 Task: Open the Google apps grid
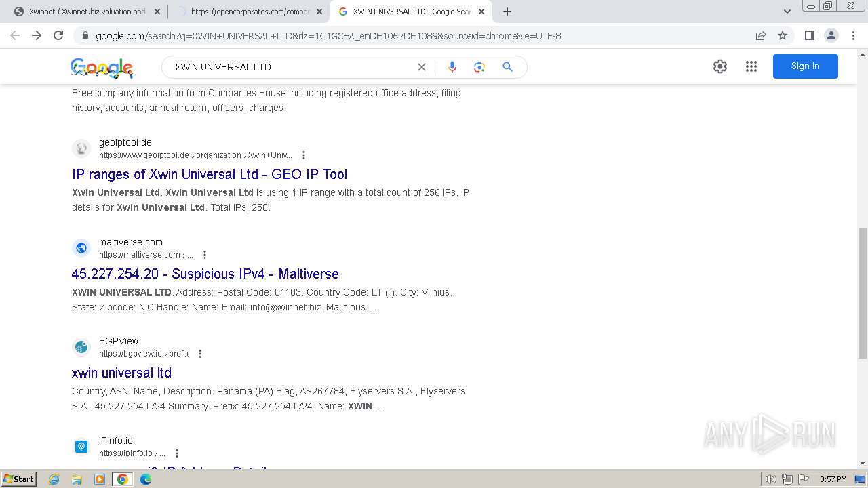pos(751,66)
